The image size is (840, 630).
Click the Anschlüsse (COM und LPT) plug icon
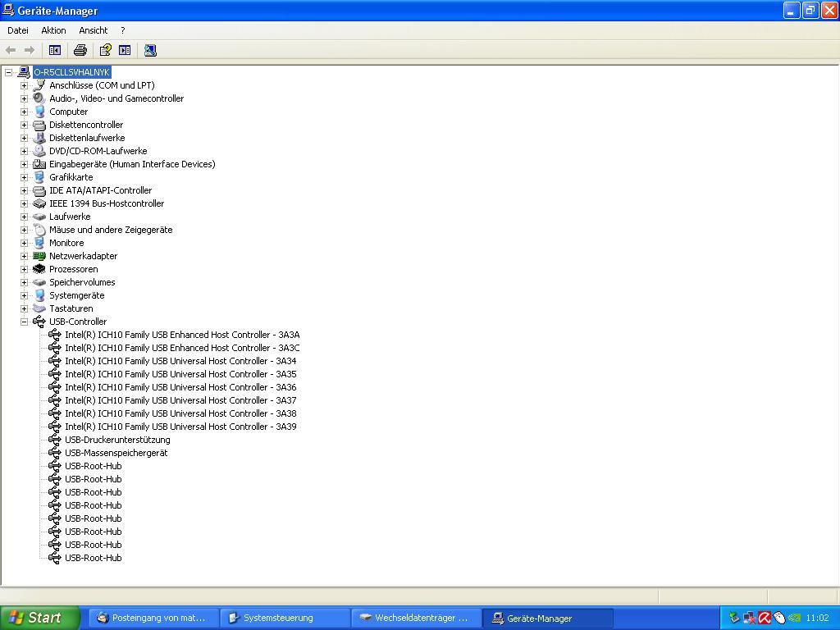39,85
